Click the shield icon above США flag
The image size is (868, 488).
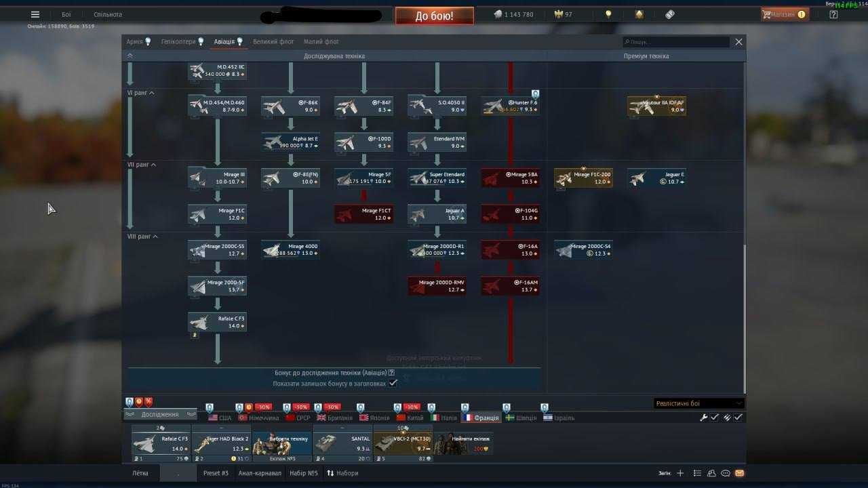point(210,407)
